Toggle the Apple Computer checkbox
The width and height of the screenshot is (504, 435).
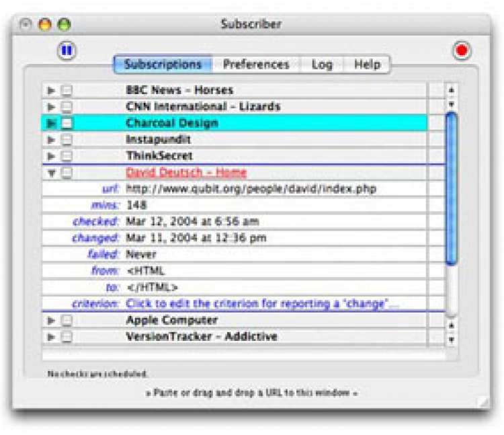[x=67, y=321]
